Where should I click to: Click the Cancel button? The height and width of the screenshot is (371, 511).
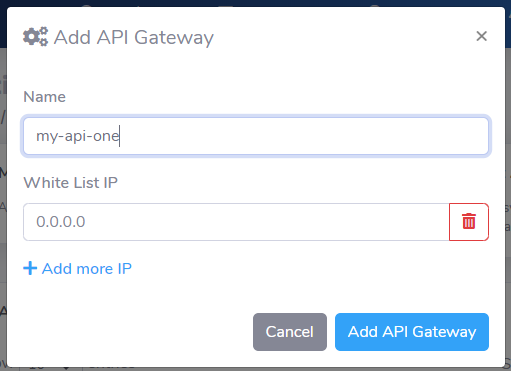pos(290,332)
